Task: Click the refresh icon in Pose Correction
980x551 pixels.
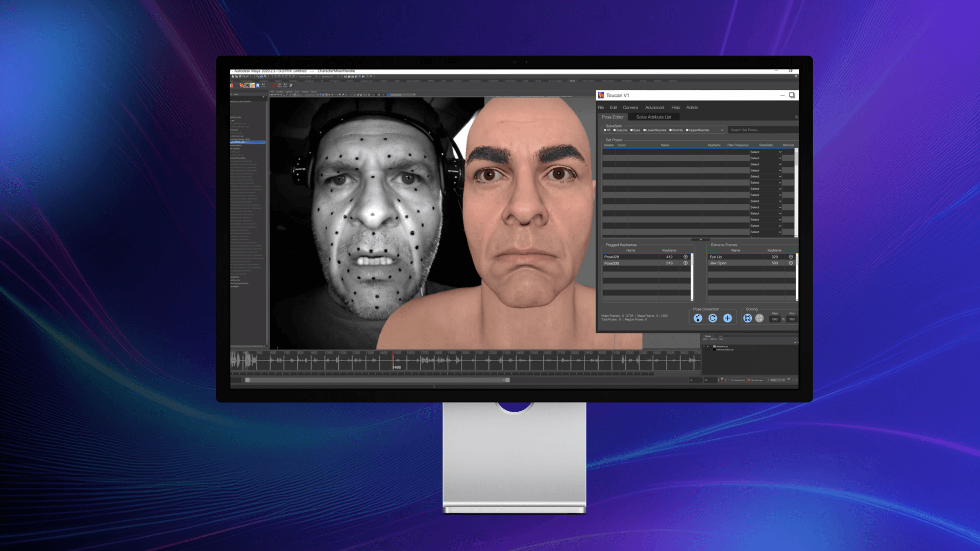Action: (x=713, y=318)
